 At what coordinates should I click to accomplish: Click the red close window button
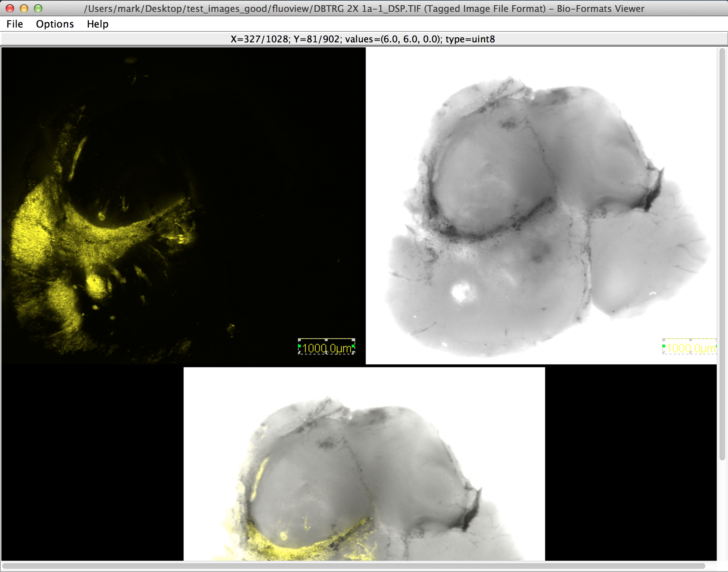click(x=10, y=8)
